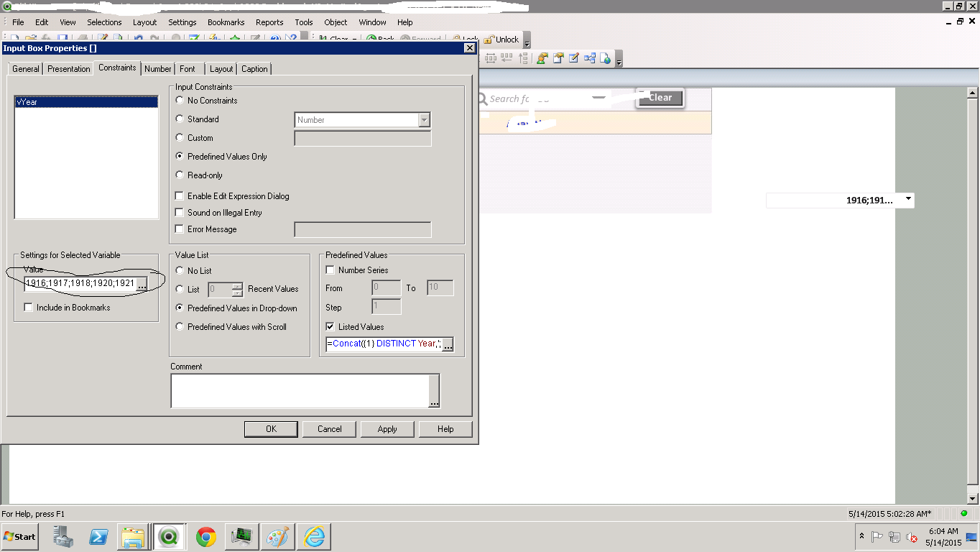Open the Standard constraint type Number dropdown

[424, 120]
